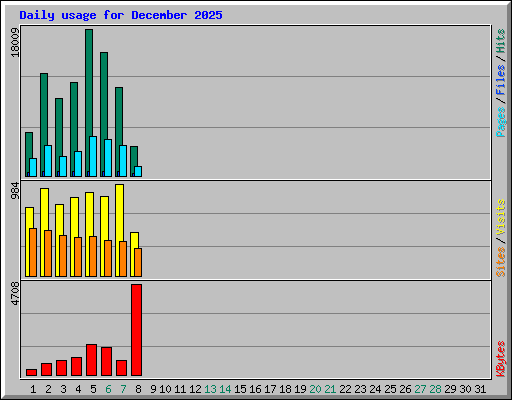The width and height of the screenshot is (512, 400).
Task: Click the day 8 label on x-axis
Action: pyautogui.click(x=138, y=389)
